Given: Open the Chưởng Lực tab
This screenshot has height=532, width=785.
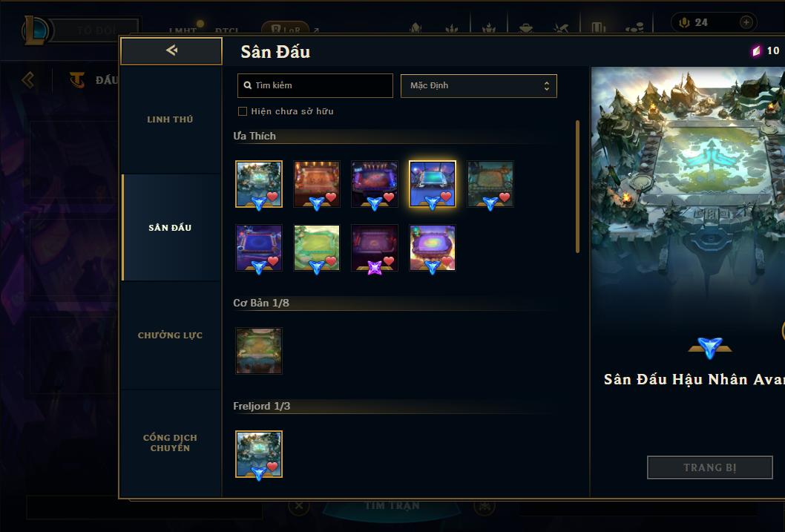Looking at the screenshot, I should coord(170,335).
